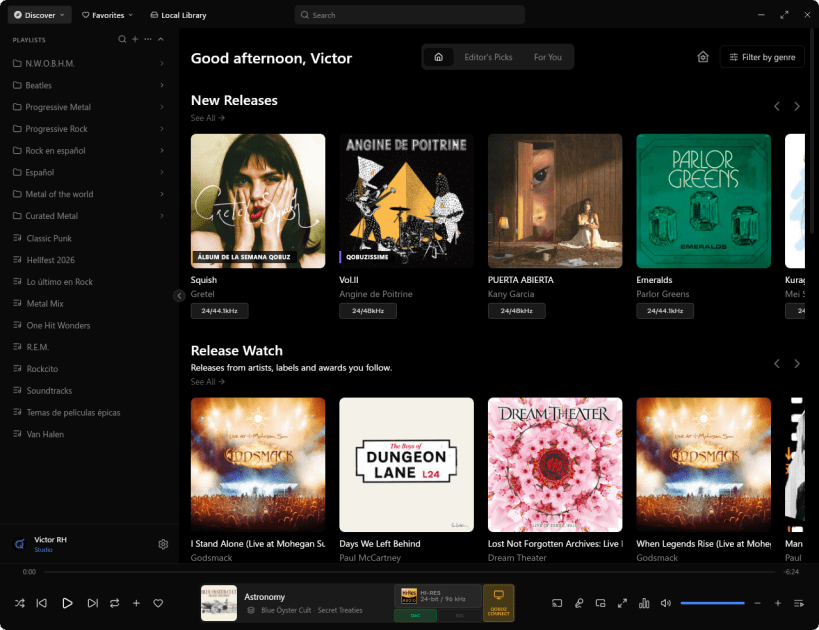Click the Angine de Poitrine artist link
The image size is (819, 630).
point(376,294)
